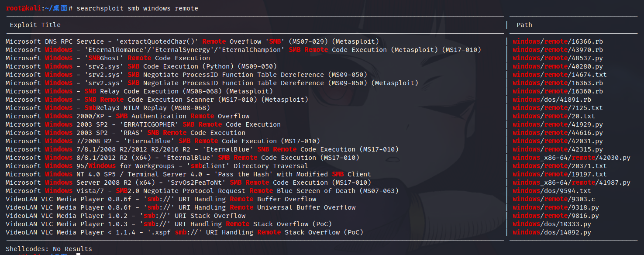Click the 'ERRATICGOPHER' SMB Remote Code Execution line

coord(143,124)
